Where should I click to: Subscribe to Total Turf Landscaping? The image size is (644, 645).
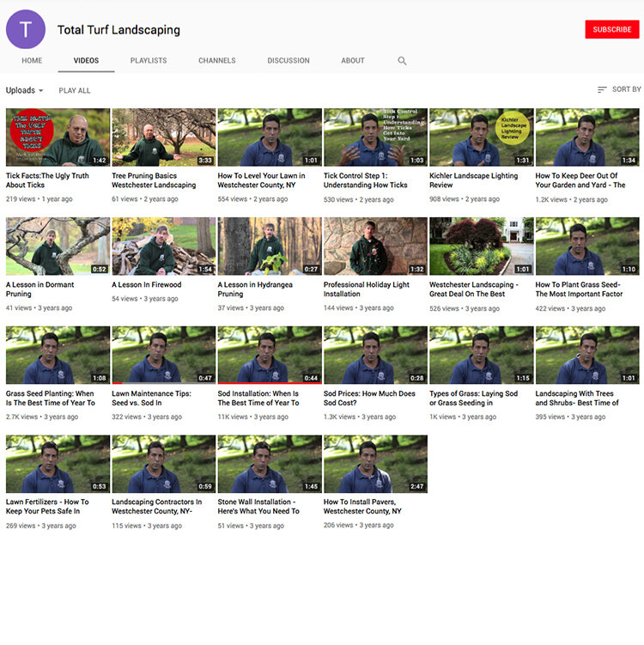pos(612,29)
